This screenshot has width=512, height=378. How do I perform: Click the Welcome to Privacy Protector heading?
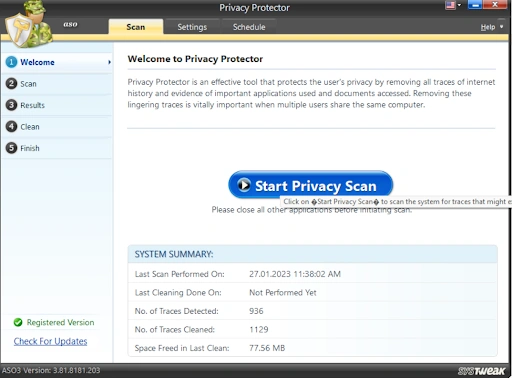[x=195, y=59]
